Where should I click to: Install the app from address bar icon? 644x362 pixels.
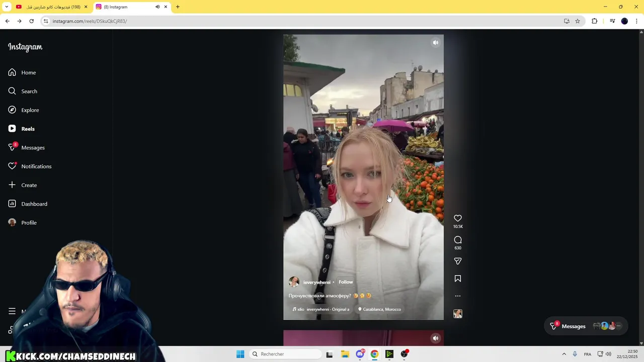point(567,21)
